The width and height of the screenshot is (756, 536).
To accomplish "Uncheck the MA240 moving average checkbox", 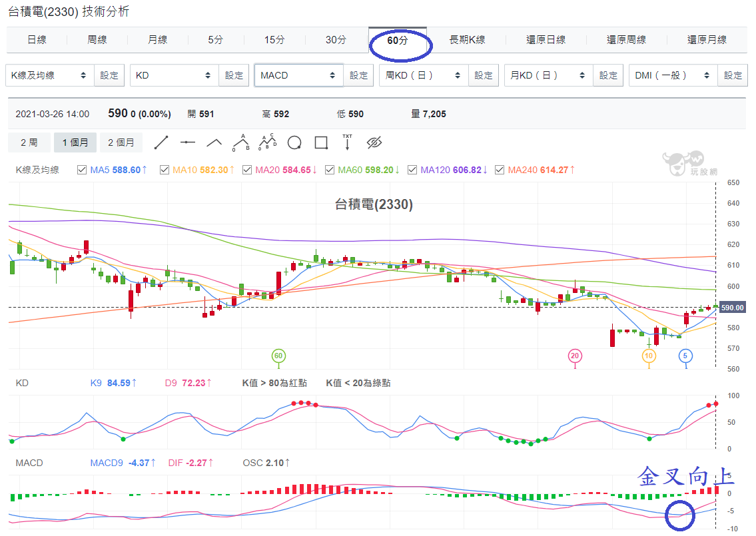I will click(x=500, y=170).
